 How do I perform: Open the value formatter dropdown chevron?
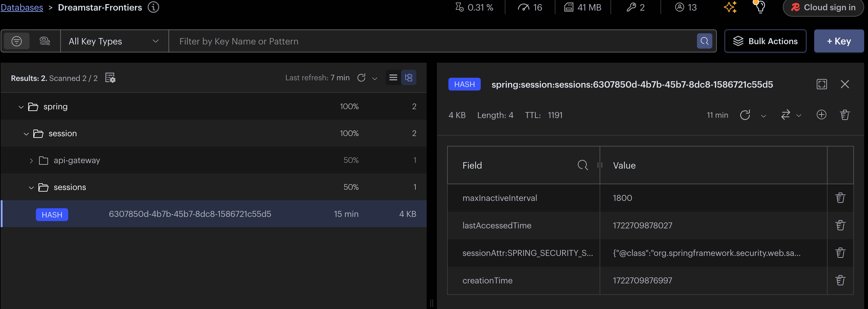pos(799,115)
